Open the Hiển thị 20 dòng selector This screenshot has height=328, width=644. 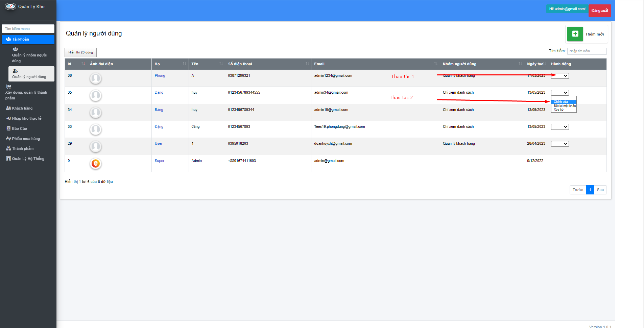pos(80,52)
